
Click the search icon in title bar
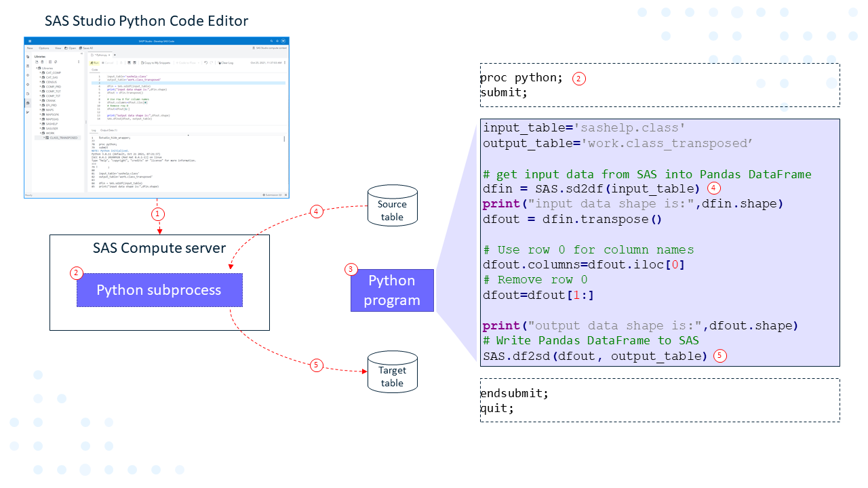click(271, 41)
